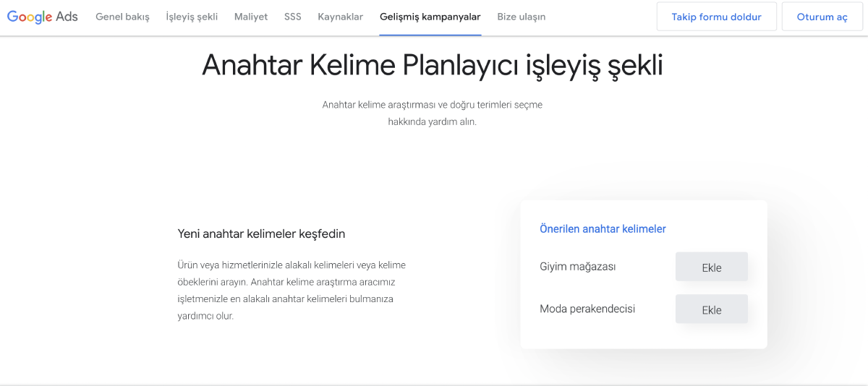Click the Oturum aç button
Image resolution: width=868 pixels, height=386 pixels.
822,17
